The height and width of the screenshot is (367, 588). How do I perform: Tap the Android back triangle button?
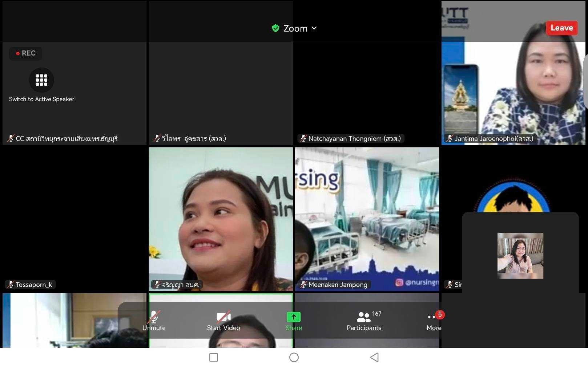[x=374, y=358]
